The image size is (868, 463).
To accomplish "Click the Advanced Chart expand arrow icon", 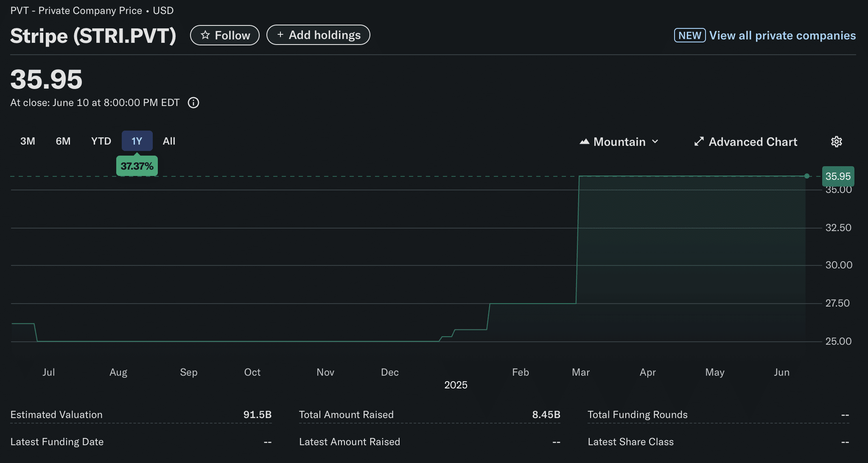I will (699, 142).
